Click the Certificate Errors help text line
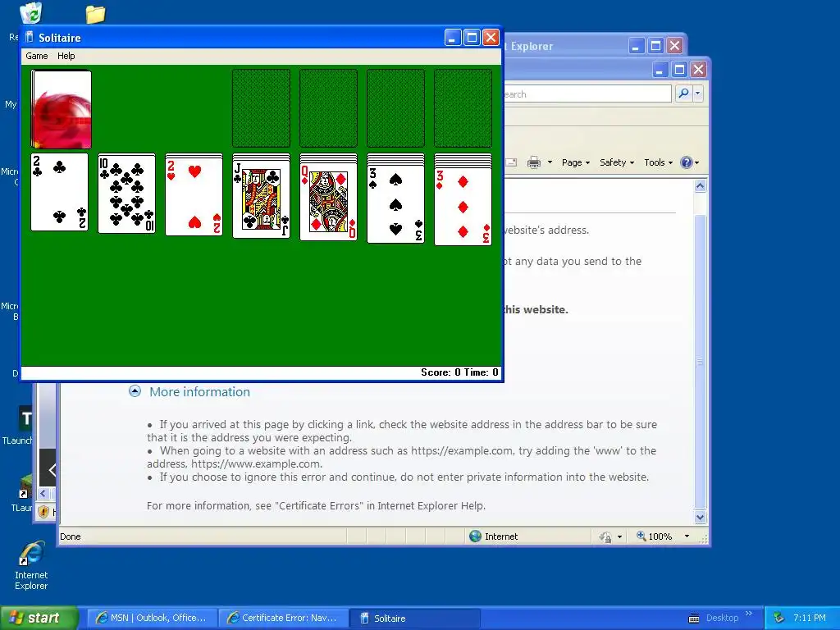Image resolution: width=840 pixels, height=630 pixels. point(316,505)
